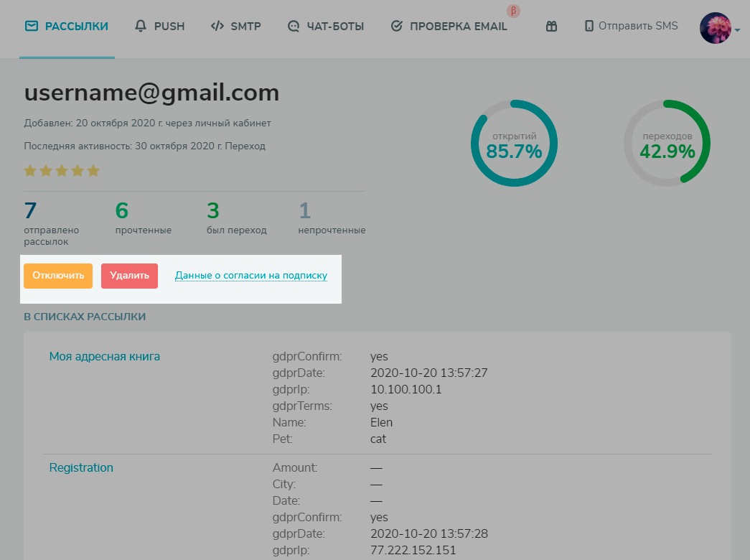Click the IP value 77.222.152.151
Viewport: 750px width, 560px height.
tap(413, 551)
